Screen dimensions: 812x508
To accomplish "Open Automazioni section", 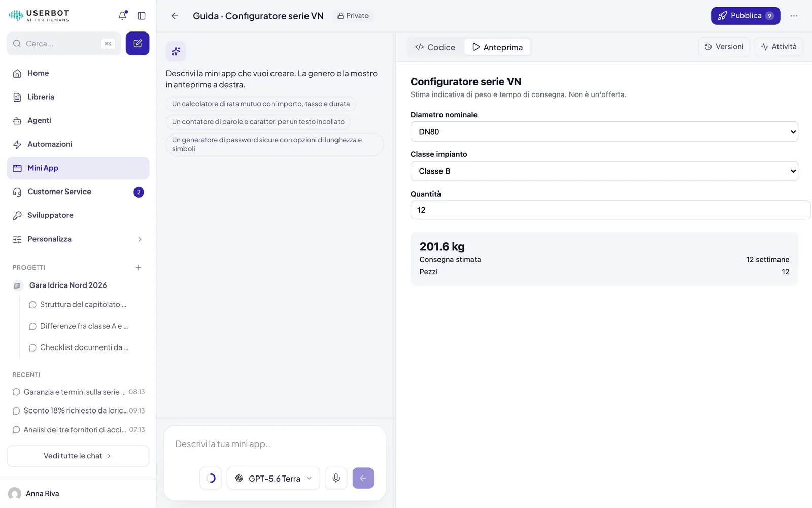I will pyautogui.click(x=78, y=144).
